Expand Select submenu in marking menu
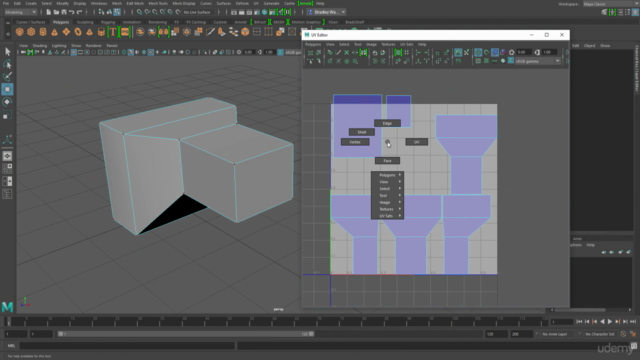The image size is (640, 360). tap(387, 189)
